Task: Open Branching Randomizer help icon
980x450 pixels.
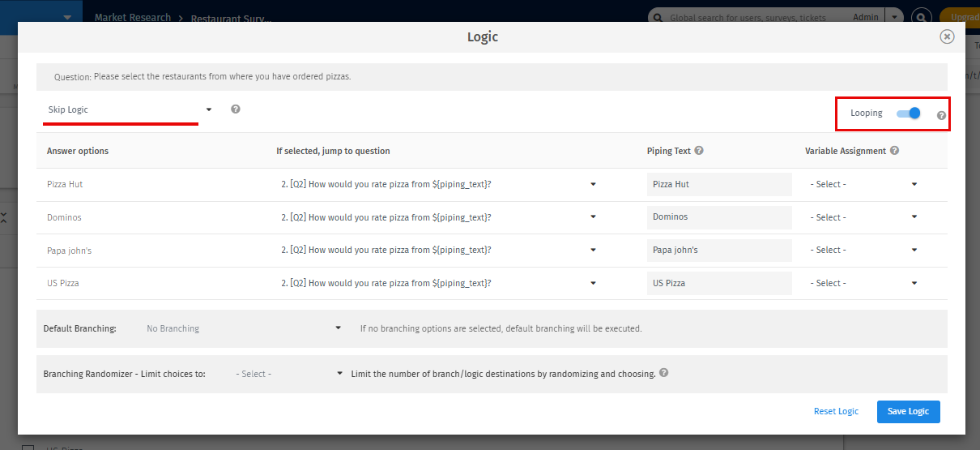Action: (x=664, y=373)
